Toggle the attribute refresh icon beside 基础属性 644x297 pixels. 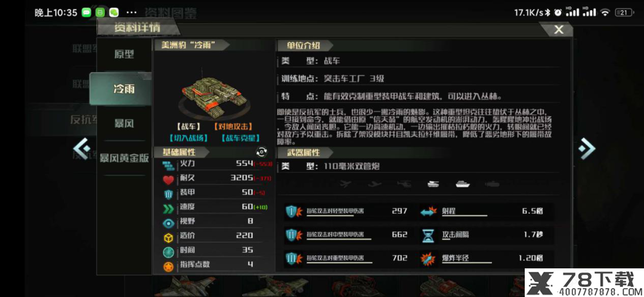click(x=261, y=152)
